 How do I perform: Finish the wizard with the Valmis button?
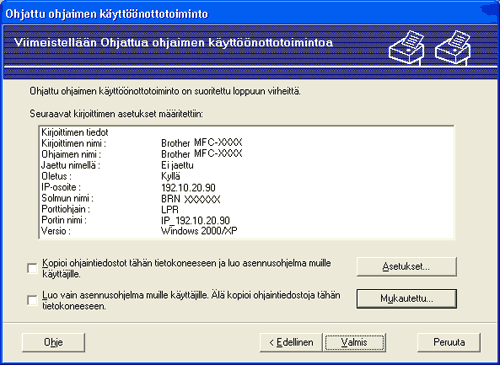[354, 342]
